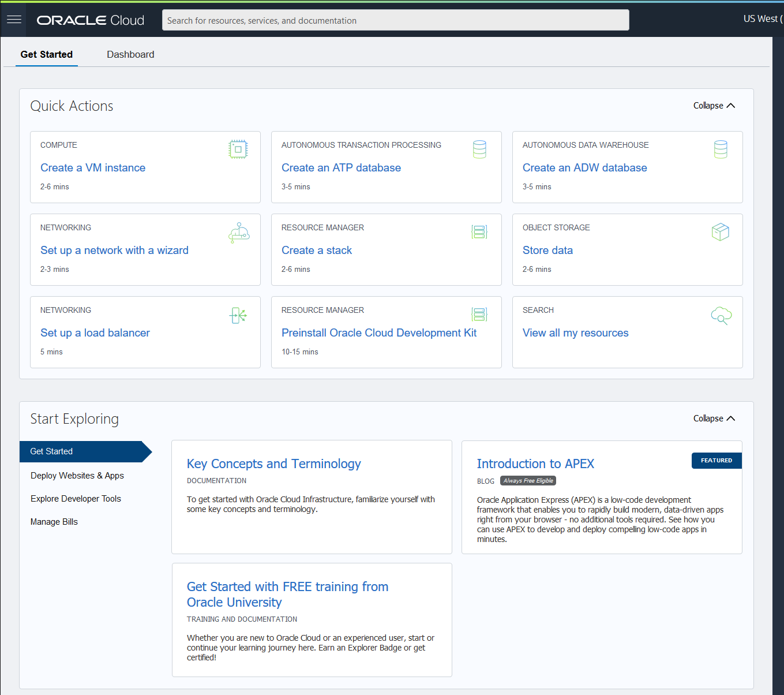Image resolution: width=784 pixels, height=695 pixels.
Task: Open the hamburger navigation menu
Action: click(x=14, y=20)
